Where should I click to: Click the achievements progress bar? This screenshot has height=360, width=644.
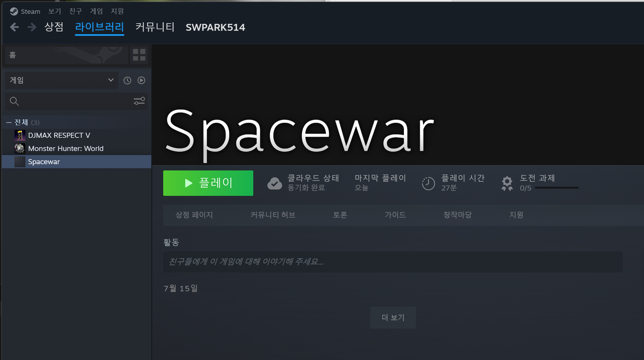point(556,188)
